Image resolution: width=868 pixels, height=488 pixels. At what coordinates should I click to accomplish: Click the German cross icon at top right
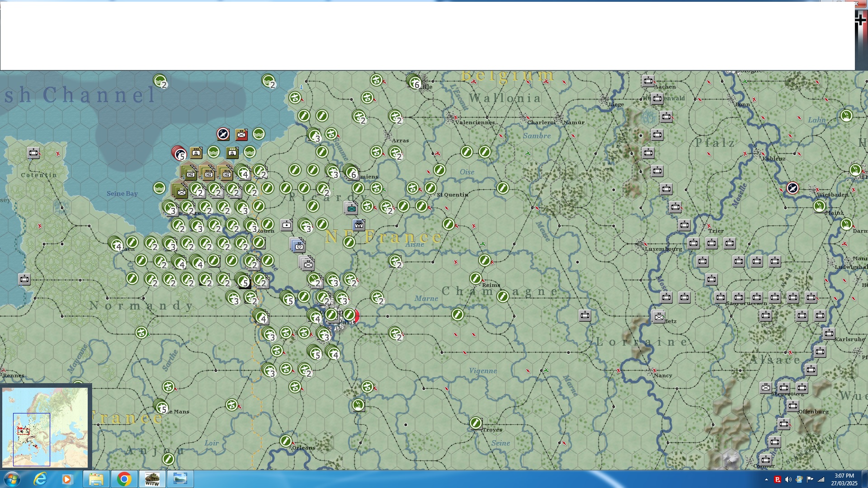[861, 20]
